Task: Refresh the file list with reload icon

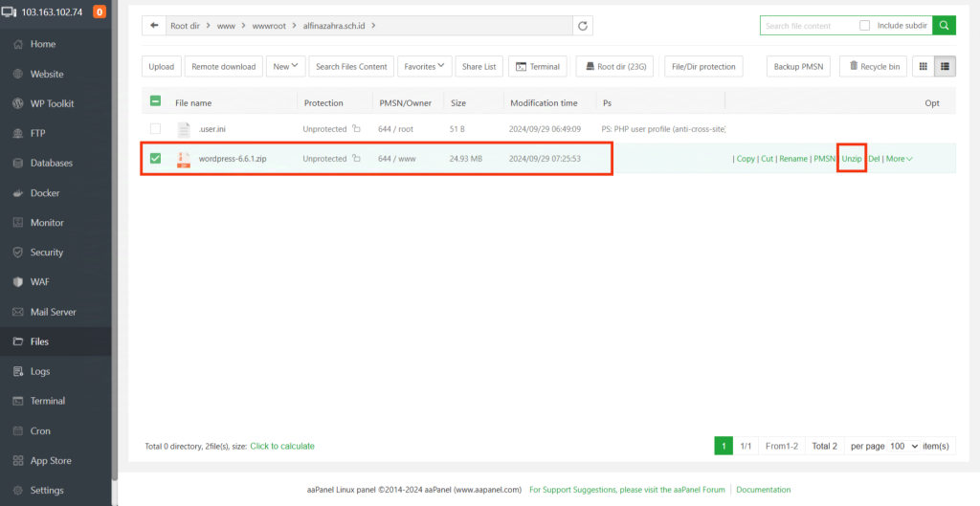Action: (x=583, y=26)
